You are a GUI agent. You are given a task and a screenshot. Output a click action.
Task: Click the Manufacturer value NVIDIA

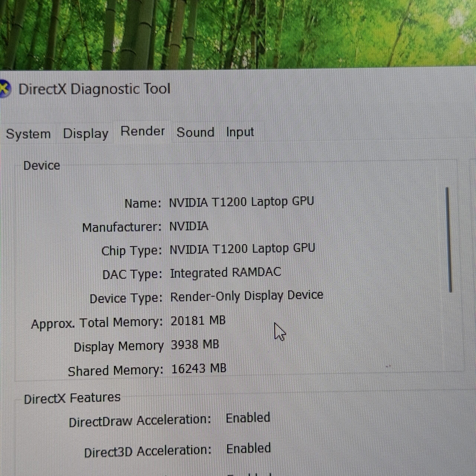click(189, 226)
